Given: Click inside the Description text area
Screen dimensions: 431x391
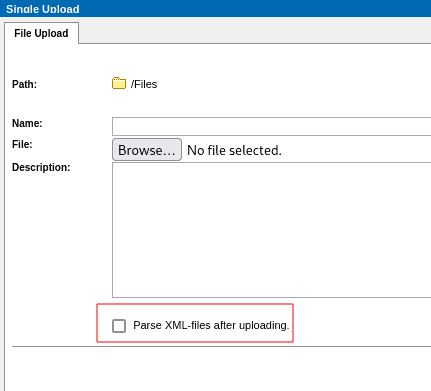Looking at the screenshot, I should coord(271,230).
